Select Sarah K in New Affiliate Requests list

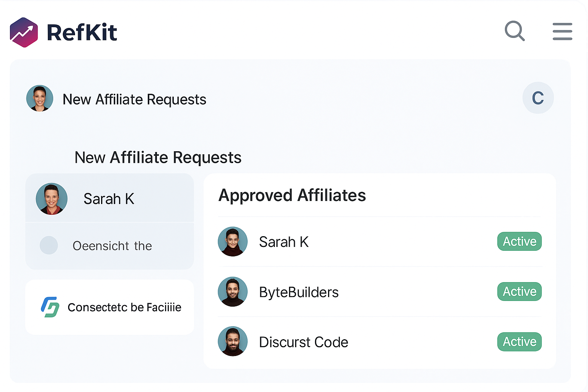[109, 198]
